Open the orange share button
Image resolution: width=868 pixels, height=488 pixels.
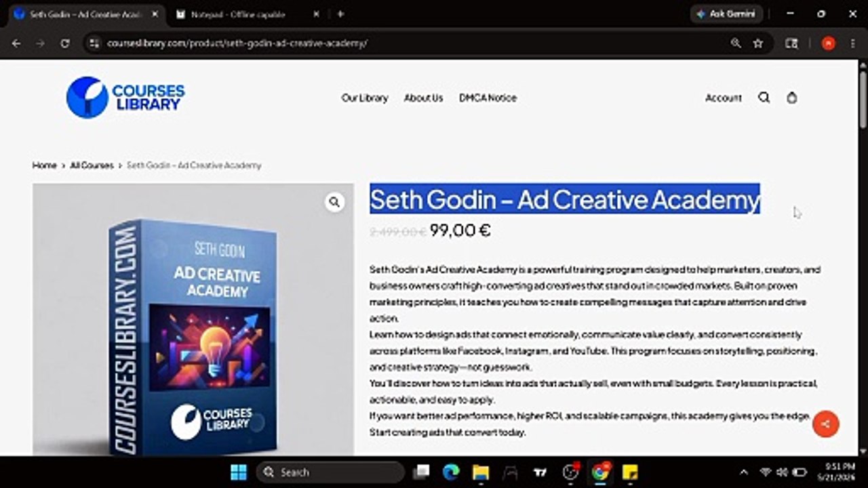(825, 424)
